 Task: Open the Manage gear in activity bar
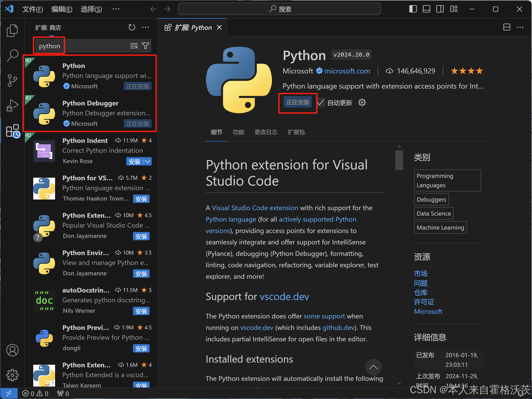coord(12,375)
